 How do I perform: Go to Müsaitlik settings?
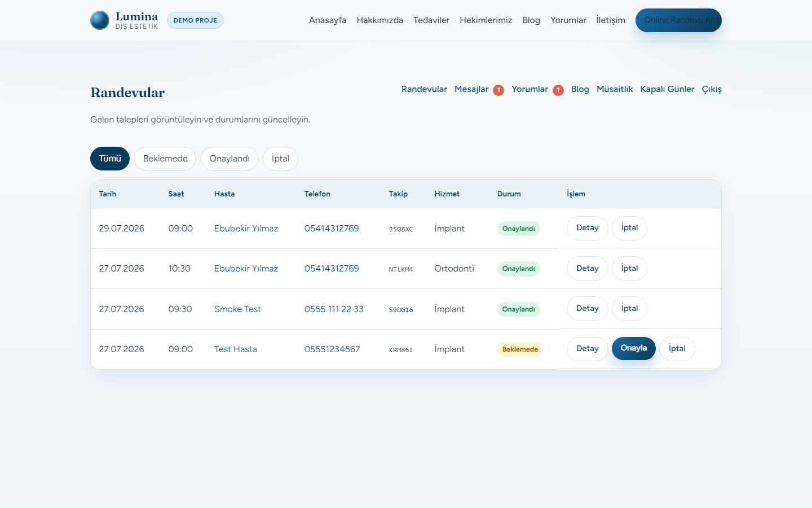pyautogui.click(x=615, y=89)
